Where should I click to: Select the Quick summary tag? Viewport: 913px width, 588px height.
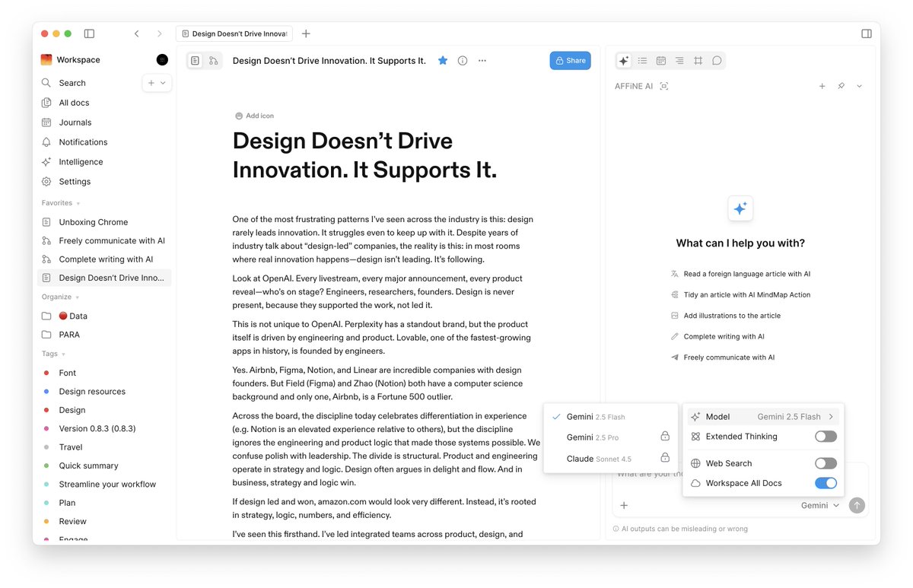pyautogui.click(x=105, y=466)
